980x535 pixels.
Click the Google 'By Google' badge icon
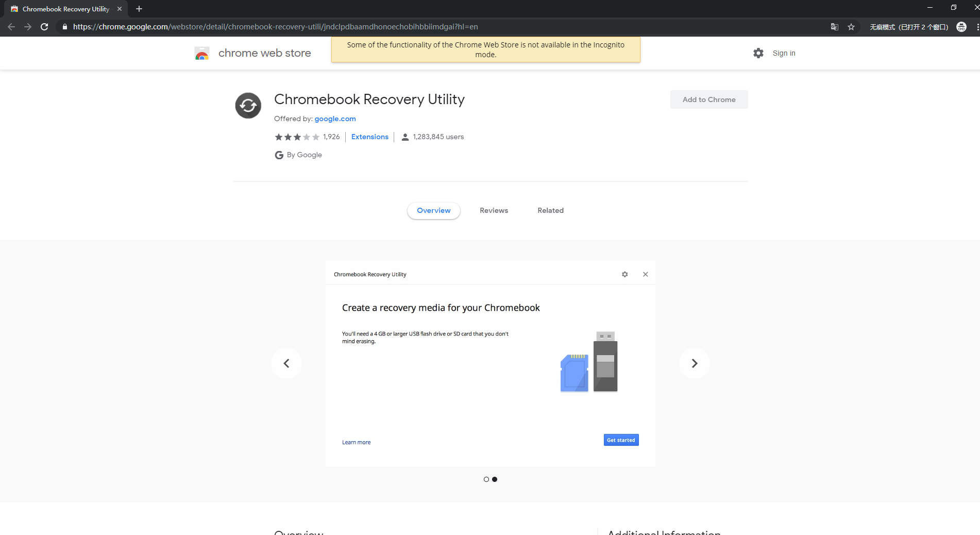(x=279, y=155)
